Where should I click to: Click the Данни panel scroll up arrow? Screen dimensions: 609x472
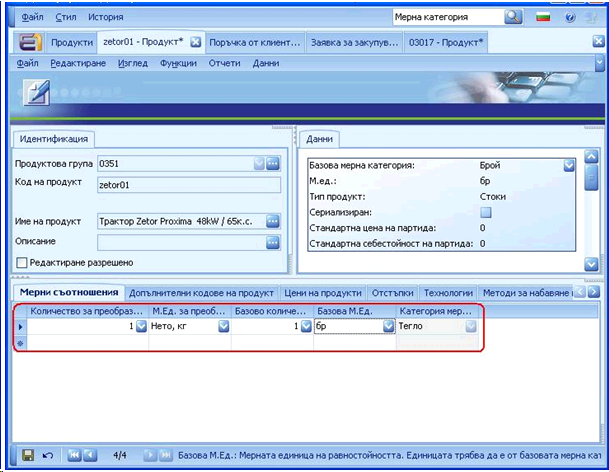(x=591, y=157)
